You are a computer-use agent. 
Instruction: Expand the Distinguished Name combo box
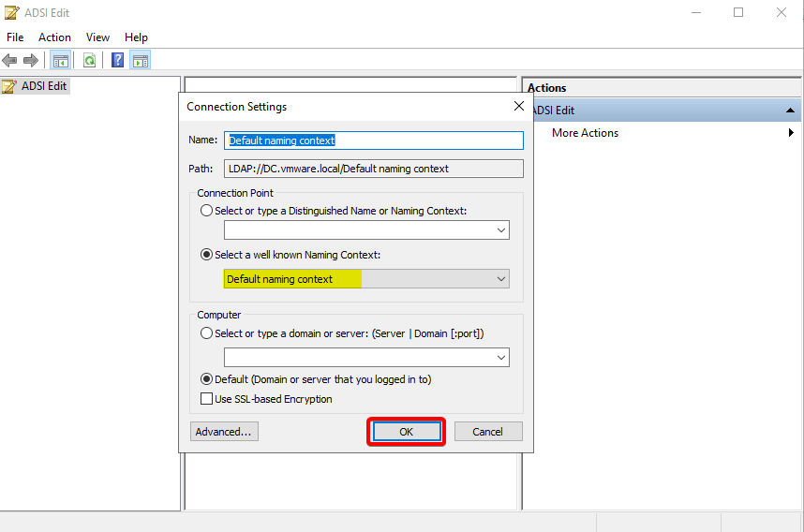tap(501, 229)
